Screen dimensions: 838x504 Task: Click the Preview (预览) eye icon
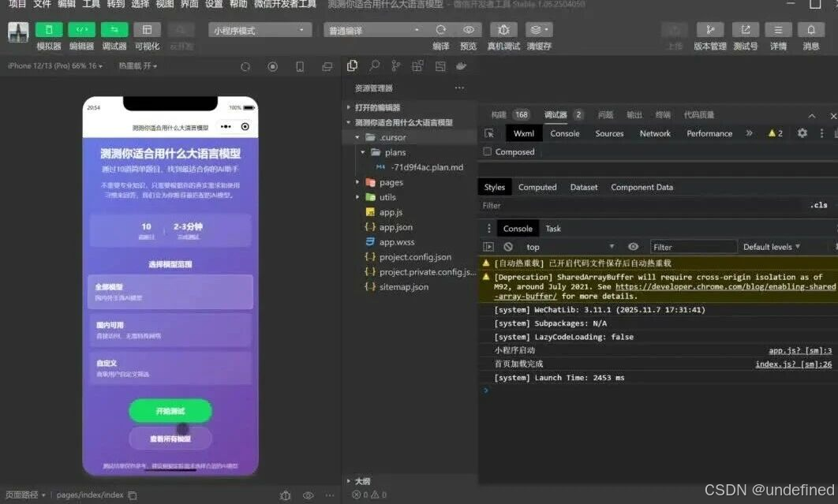coord(469,30)
